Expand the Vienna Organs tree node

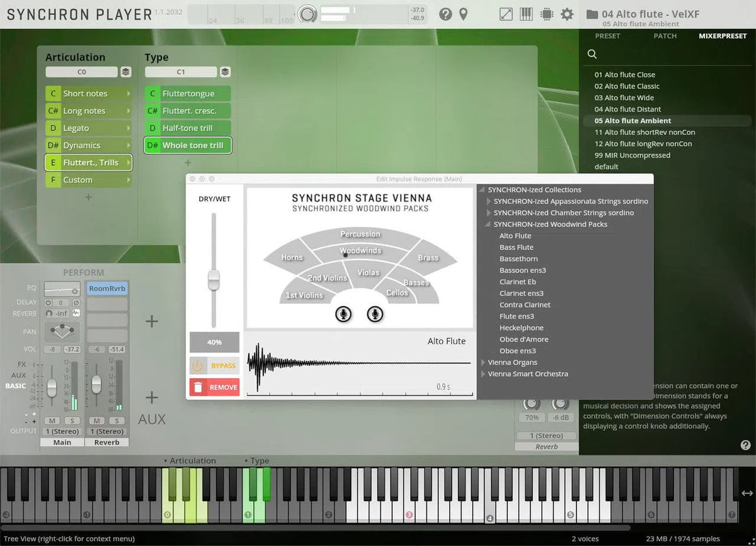[483, 363]
